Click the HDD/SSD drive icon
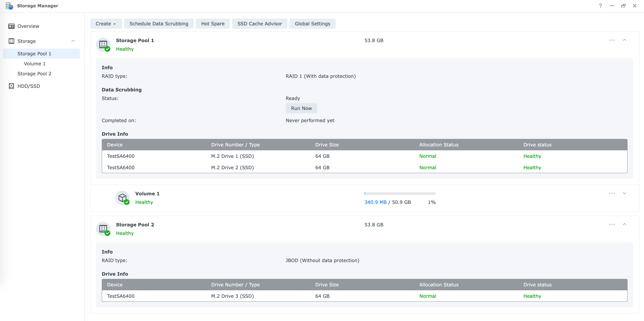The height and width of the screenshot is (321, 644). [x=11, y=86]
